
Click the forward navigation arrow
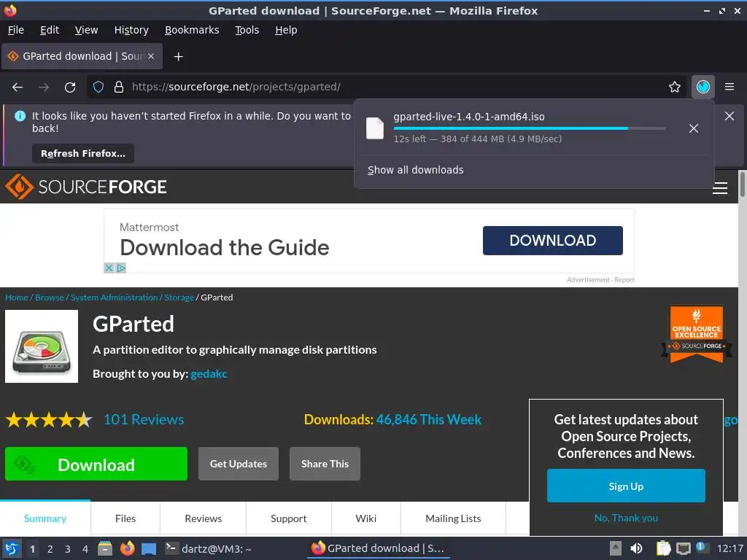(x=44, y=87)
